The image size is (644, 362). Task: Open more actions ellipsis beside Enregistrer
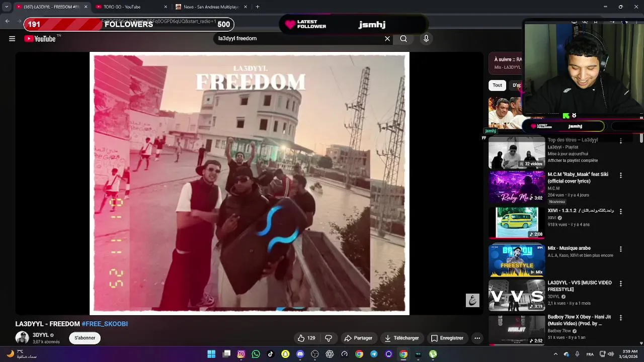coord(477,338)
